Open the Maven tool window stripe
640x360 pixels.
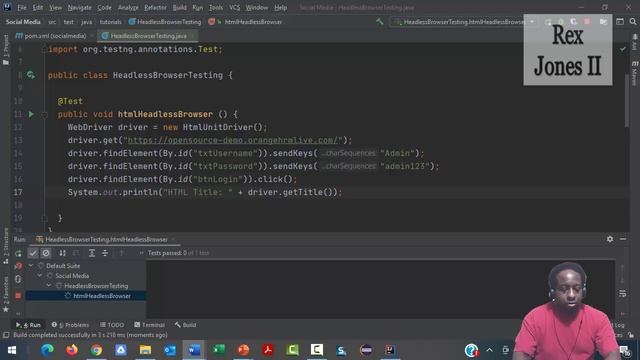pos(634,73)
